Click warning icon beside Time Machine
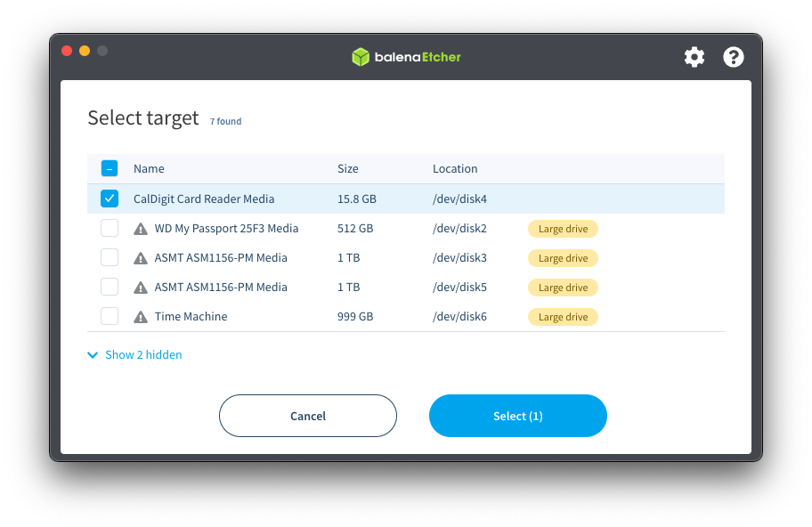Image resolution: width=812 pixels, height=527 pixels. [x=141, y=317]
